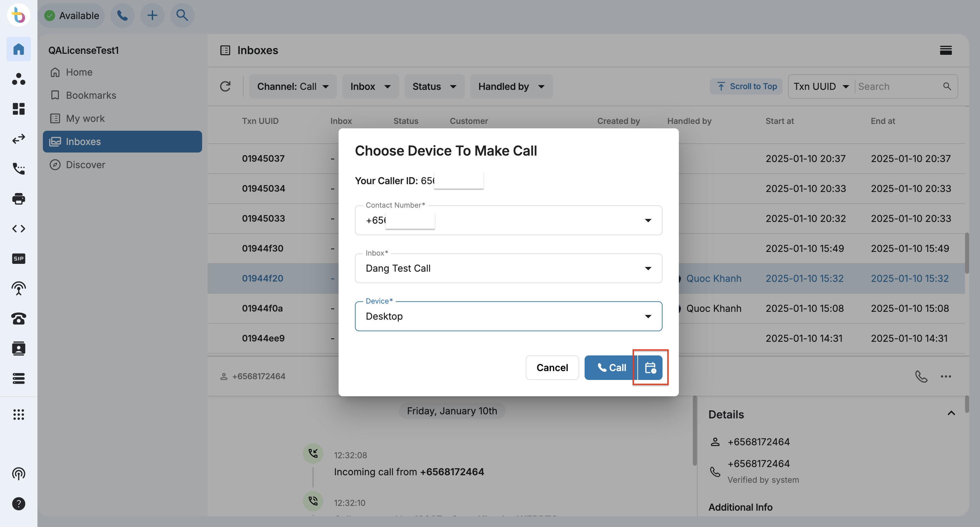Open the podcast-signal icon near bottom of rail
Screen dimensions: 980x527
[19, 474]
